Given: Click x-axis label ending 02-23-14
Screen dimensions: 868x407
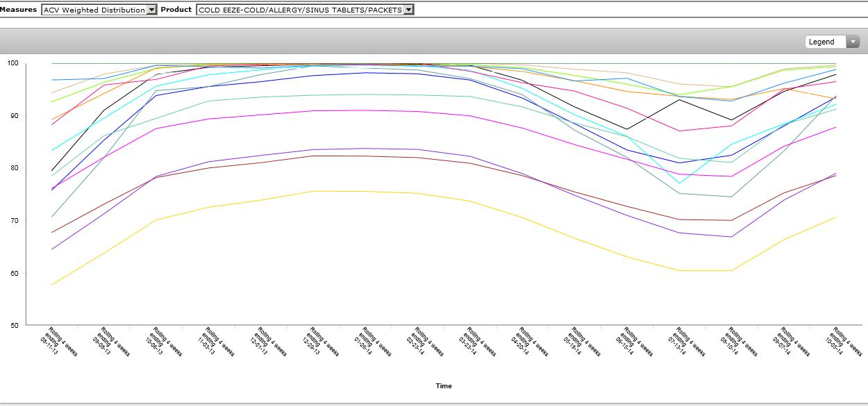Looking at the screenshot, I should tap(424, 342).
